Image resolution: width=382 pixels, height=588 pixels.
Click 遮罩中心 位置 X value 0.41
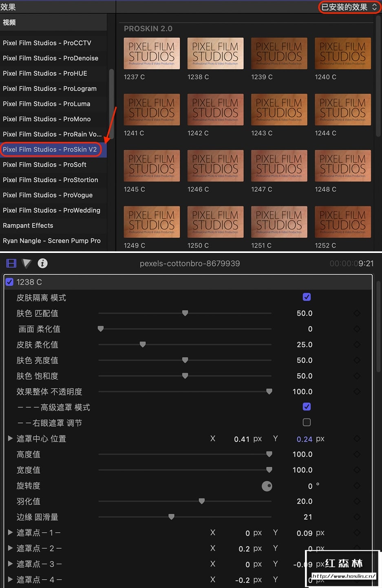pos(242,439)
